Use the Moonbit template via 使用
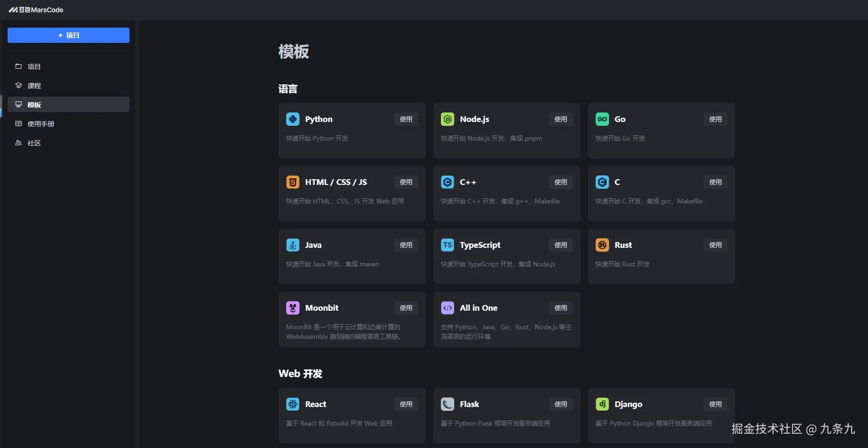The height and width of the screenshot is (448, 868). [x=406, y=308]
